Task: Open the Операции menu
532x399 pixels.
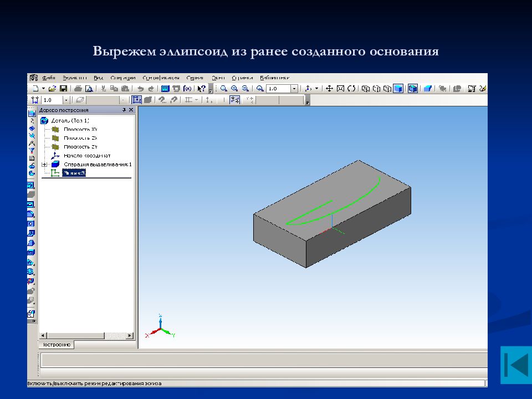Action: 123,78
